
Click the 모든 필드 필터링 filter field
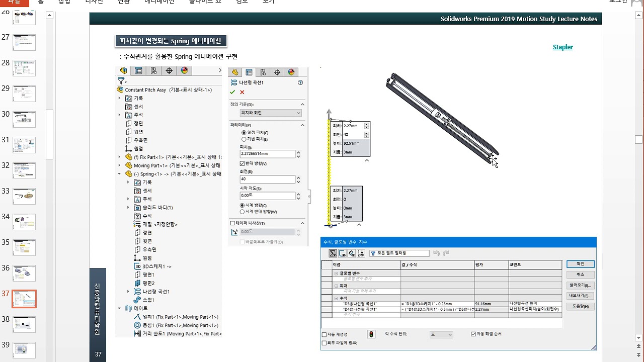coord(399,253)
